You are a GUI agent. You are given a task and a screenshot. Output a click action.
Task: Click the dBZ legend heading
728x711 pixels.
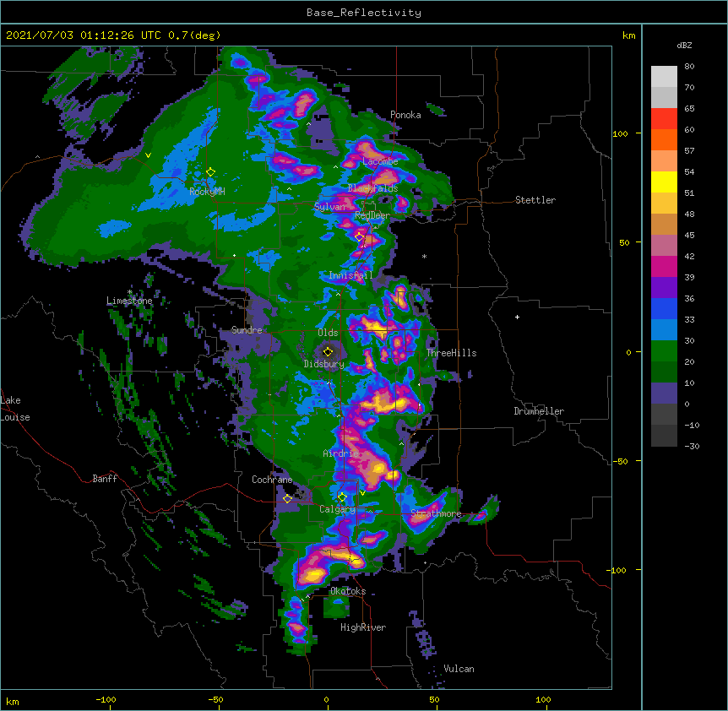pyautogui.click(x=684, y=45)
